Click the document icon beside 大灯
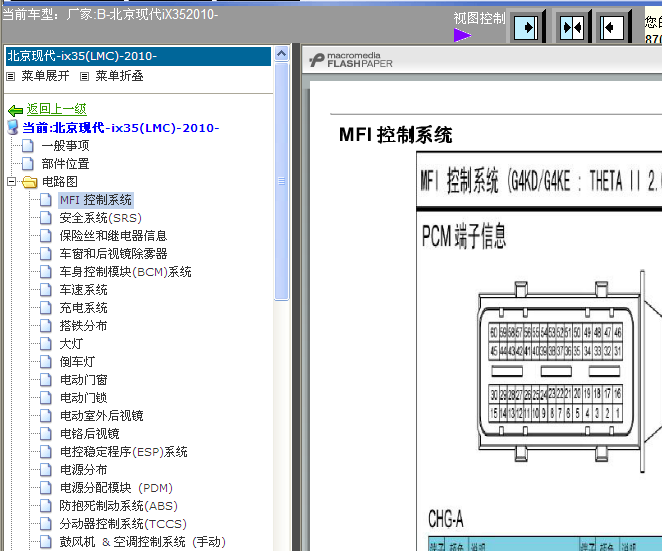662x551 pixels. point(46,344)
